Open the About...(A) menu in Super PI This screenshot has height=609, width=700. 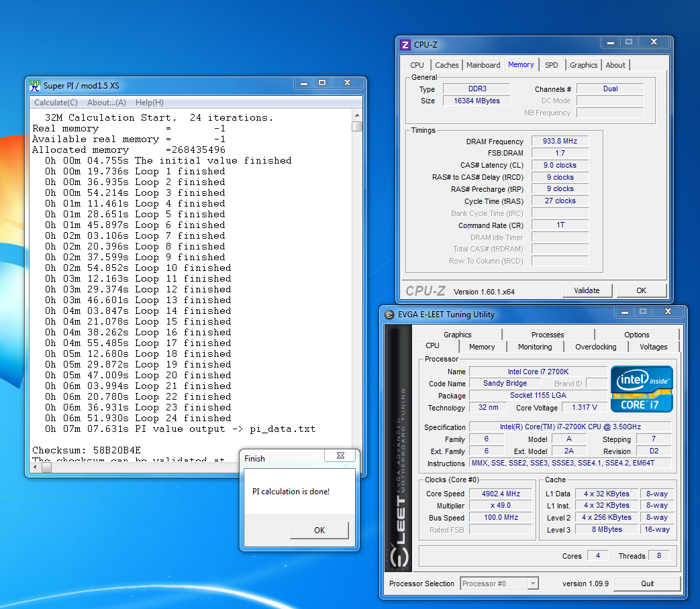(107, 103)
